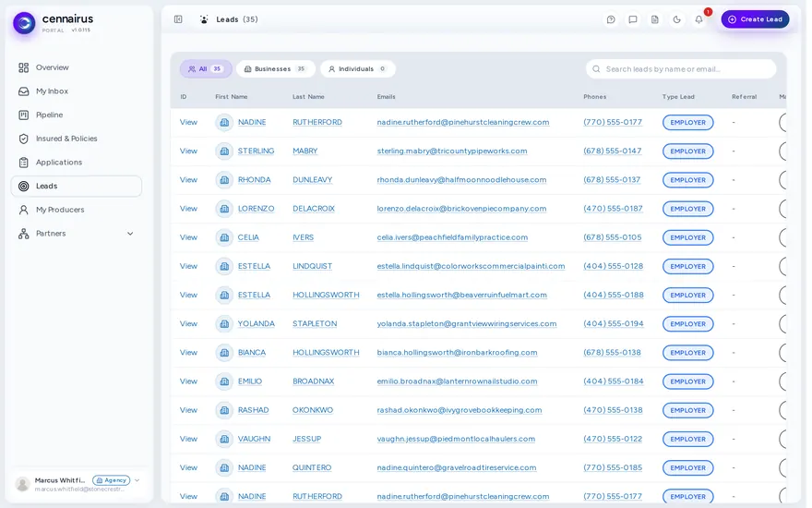
Task: Click the business icon beside EMILIO
Action: coord(224,381)
